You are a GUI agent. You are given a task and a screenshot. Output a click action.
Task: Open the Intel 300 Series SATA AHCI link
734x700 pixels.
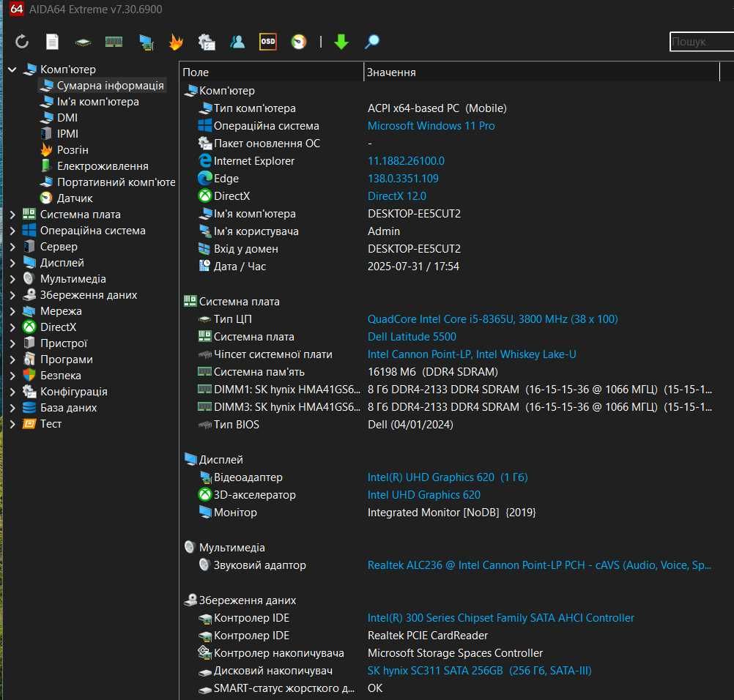[x=501, y=618]
